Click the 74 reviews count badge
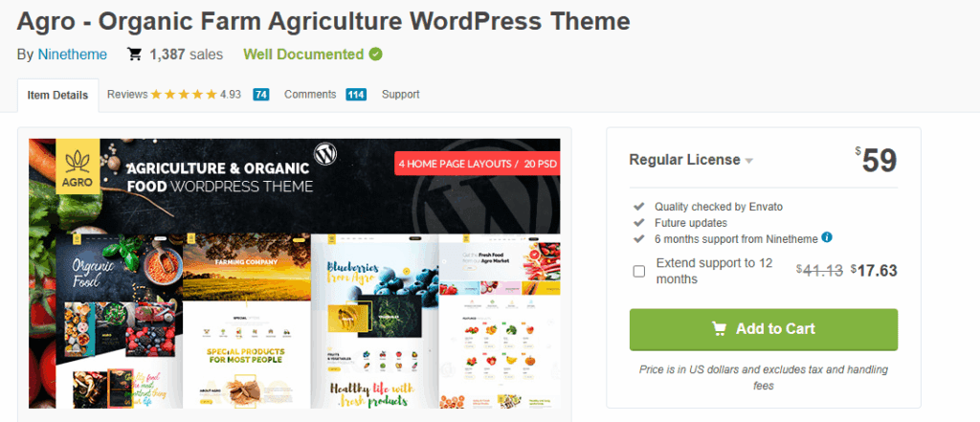This screenshot has width=980, height=422. tap(261, 95)
